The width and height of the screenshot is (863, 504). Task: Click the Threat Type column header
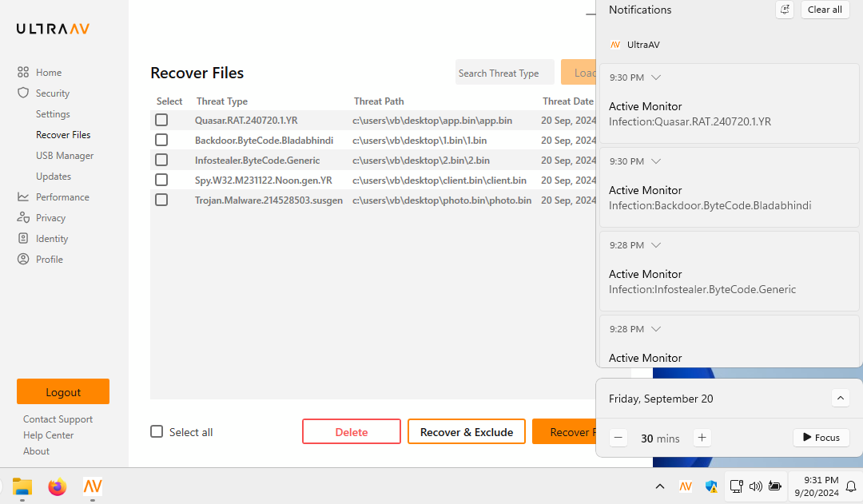222,101
